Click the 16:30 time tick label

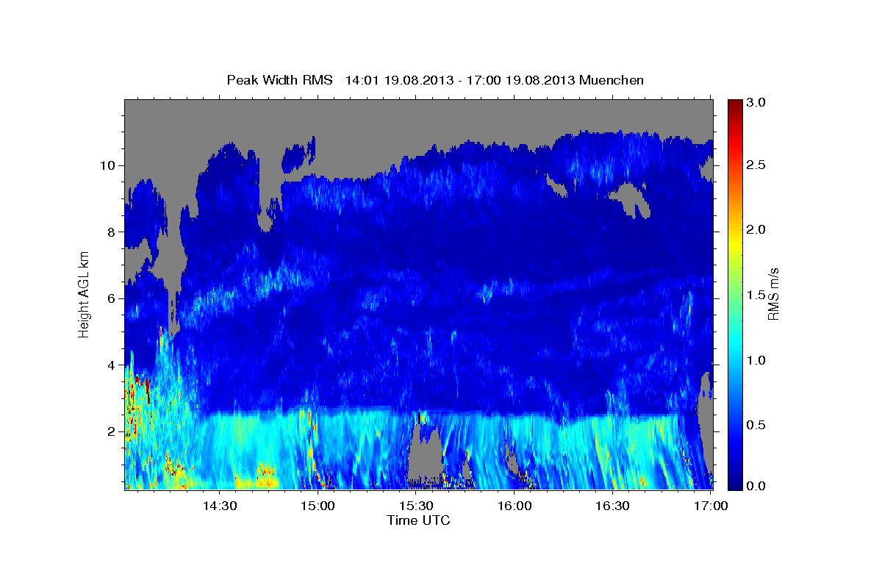(x=613, y=506)
